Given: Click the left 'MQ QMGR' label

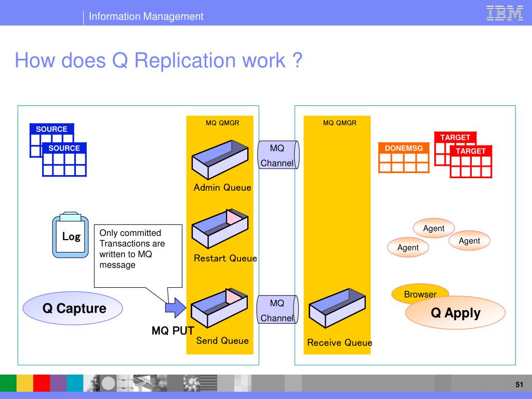Looking at the screenshot, I should (x=222, y=123).
